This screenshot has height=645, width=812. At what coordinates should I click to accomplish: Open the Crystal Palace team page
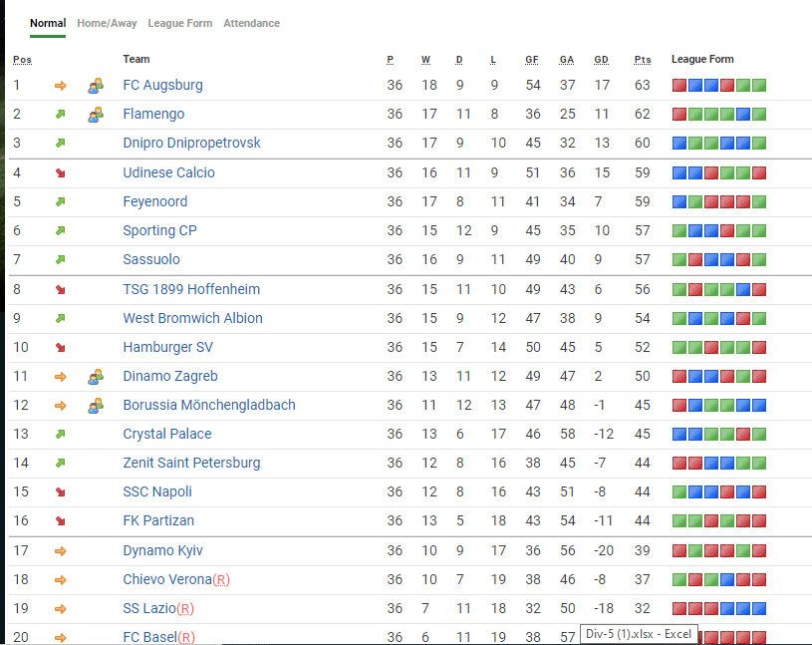166,435
